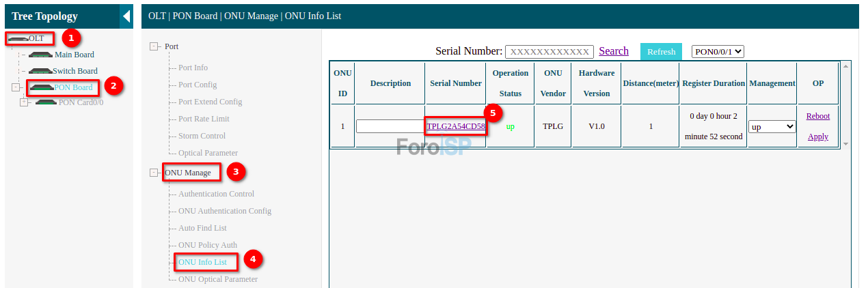Viewport: 868px width, 288px height.
Task: Collapse the PON Board tree node
Action: [x=16, y=87]
